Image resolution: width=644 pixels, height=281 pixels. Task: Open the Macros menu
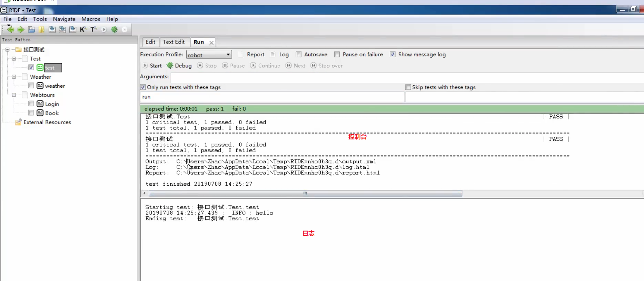(91, 19)
